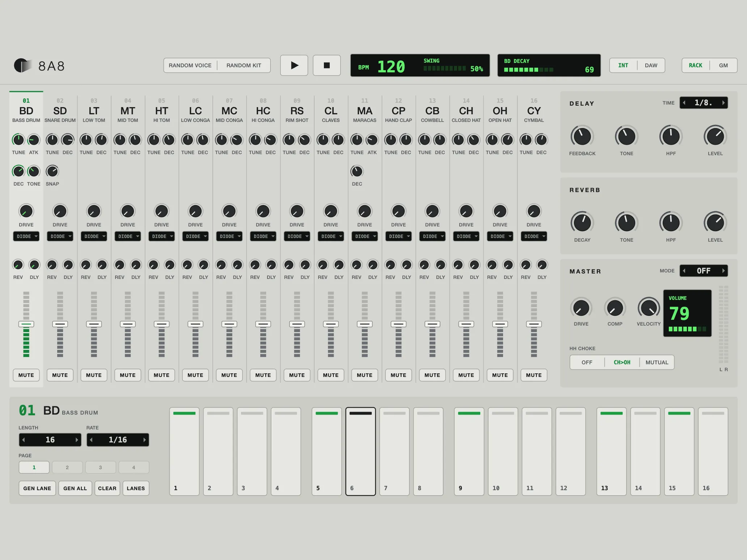The width and height of the screenshot is (747, 560).
Task: Increase LENGTH with the right arrow
Action: point(77,440)
